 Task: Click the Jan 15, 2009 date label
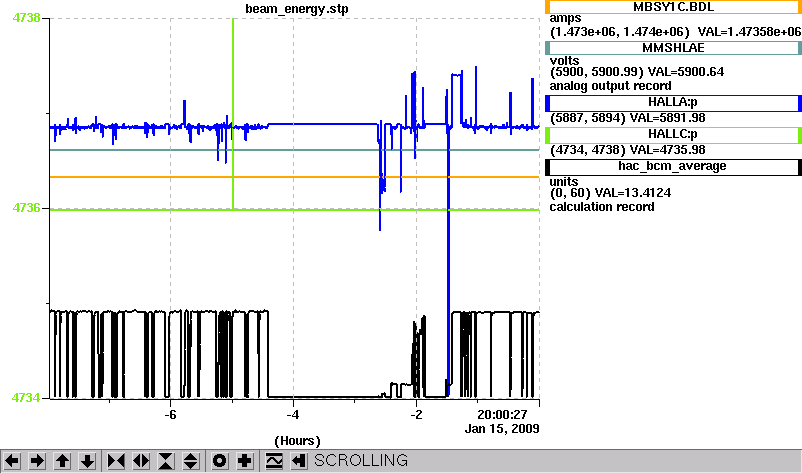coord(502,429)
